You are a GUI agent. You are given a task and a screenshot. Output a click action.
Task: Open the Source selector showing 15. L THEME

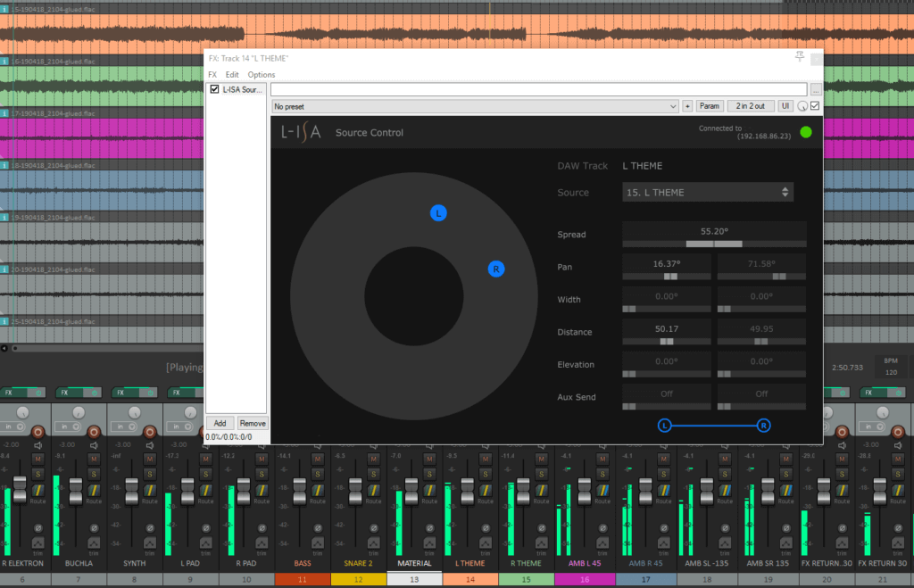coord(708,193)
